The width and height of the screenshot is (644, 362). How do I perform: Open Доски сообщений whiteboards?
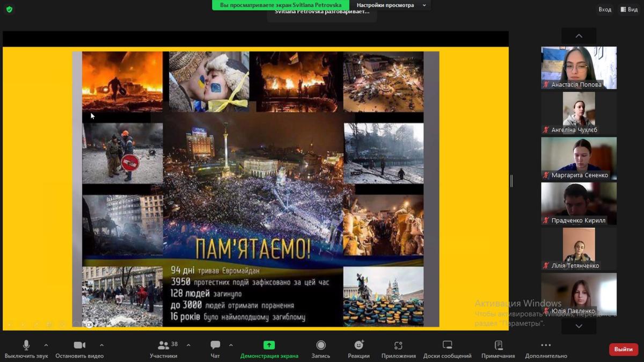point(447,345)
